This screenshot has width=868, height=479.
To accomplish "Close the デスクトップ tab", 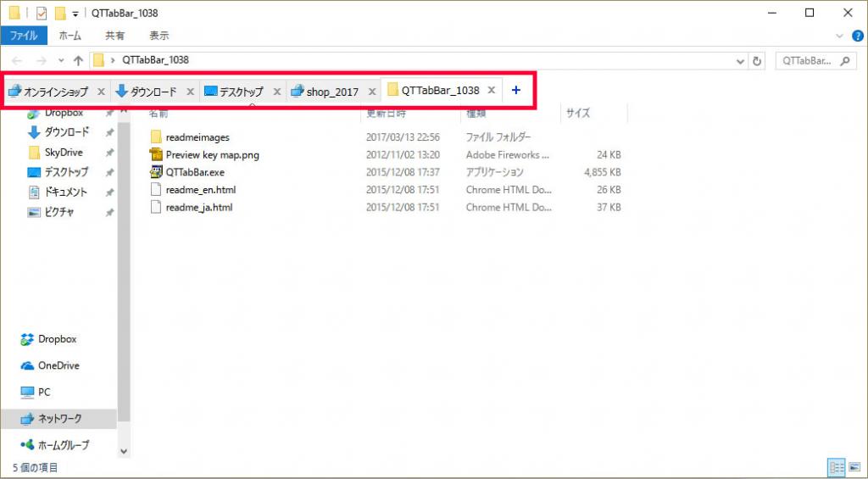I will tap(277, 92).
